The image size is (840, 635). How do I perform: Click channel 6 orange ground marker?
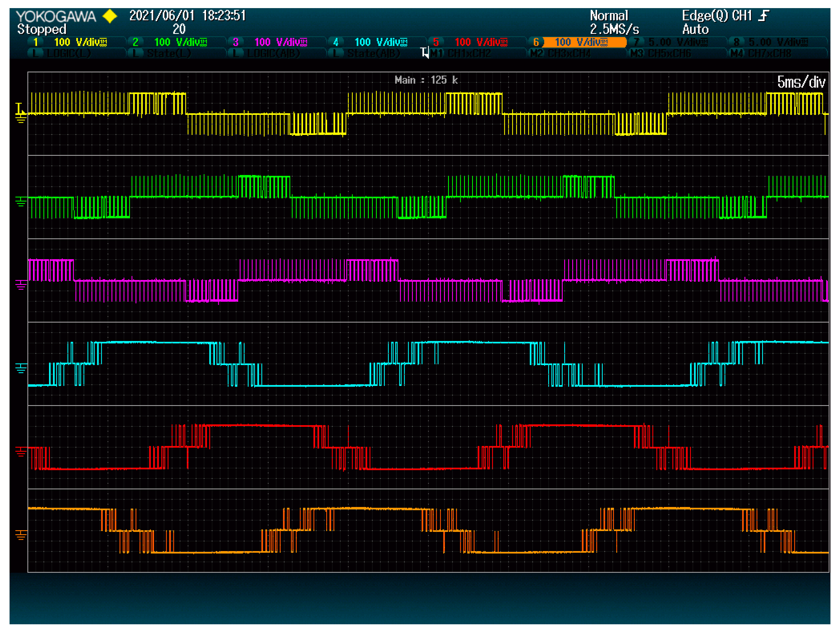pos(21,535)
